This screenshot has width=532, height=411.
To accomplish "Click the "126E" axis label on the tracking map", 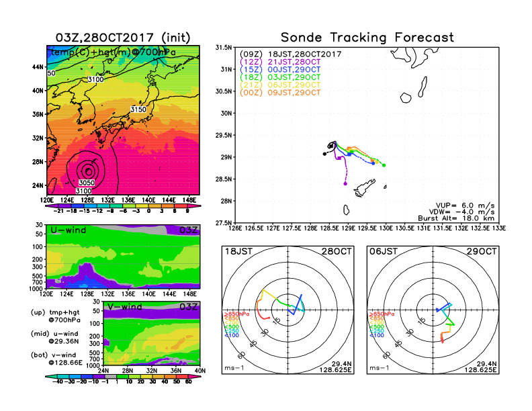I will click(235, 228).
